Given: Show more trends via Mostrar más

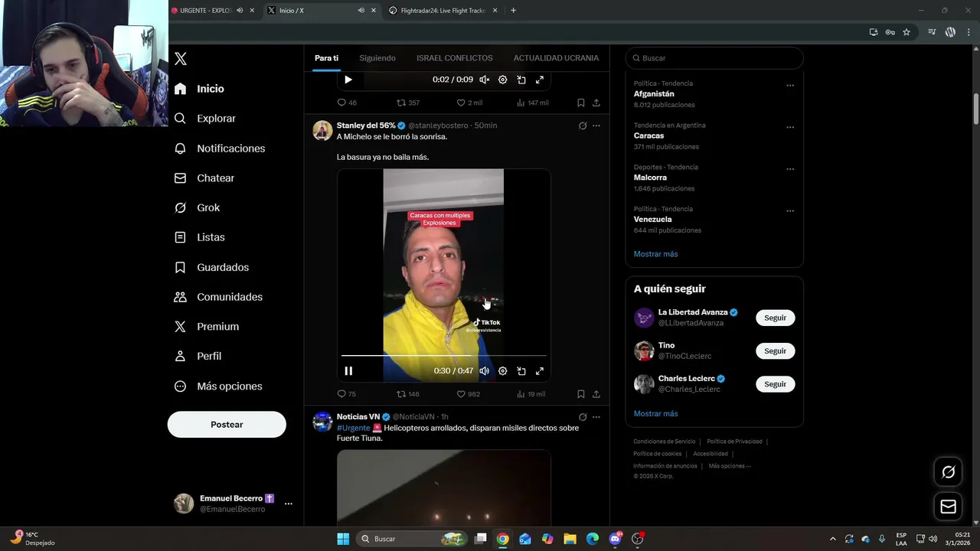Looking at the screenshot, I should pos(655,254).
